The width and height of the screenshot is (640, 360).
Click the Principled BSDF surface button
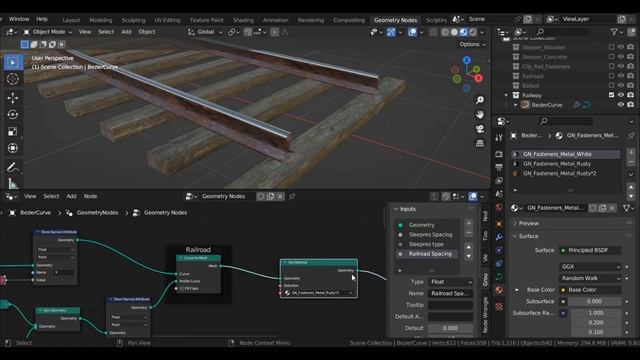click(590, 250)
